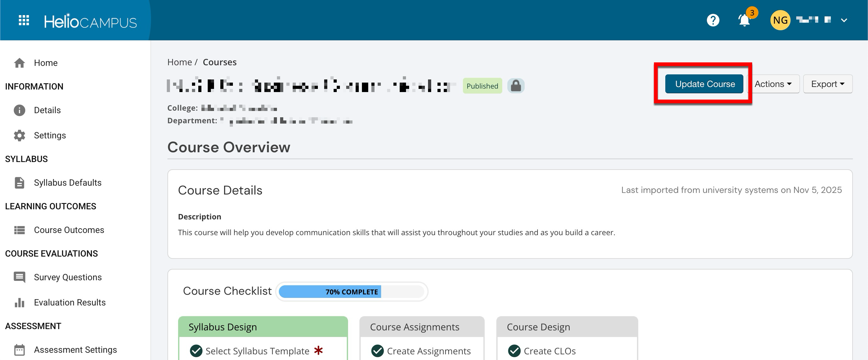Open notifications bell with badge

744,20
